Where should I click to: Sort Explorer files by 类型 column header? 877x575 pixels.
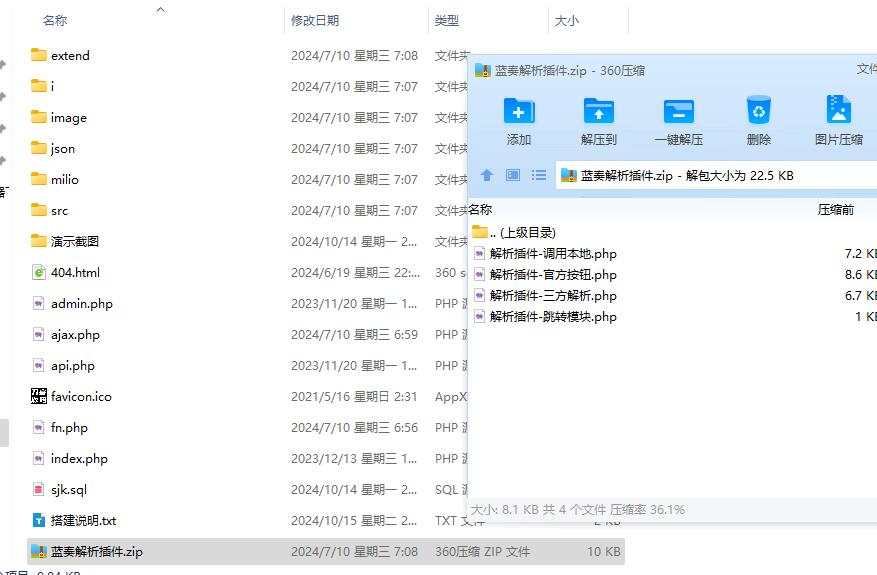[x=447, y=21]
